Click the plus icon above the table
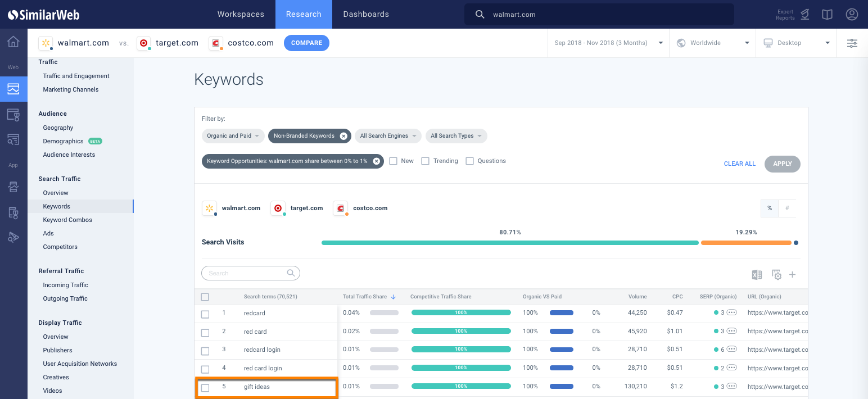The width and height of the screenshot is (868, 399). click(x=793, y=275)
